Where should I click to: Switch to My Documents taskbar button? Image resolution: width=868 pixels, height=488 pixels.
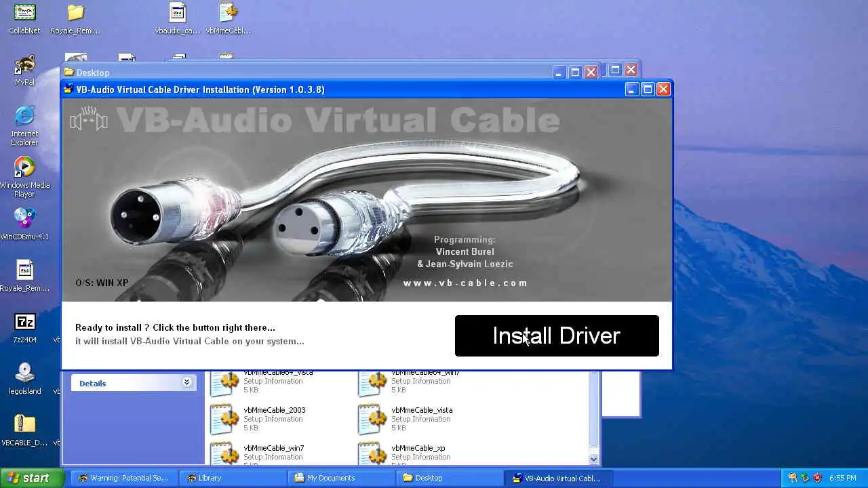coord(340,478)
